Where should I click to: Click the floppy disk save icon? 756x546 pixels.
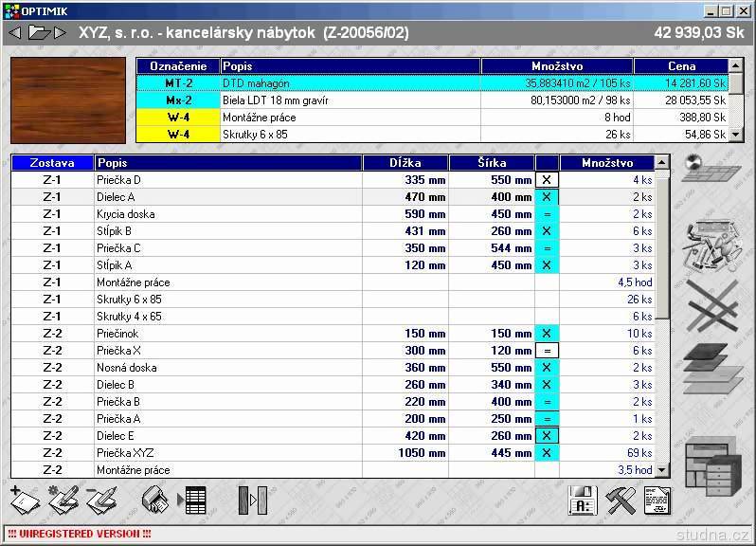583,500
